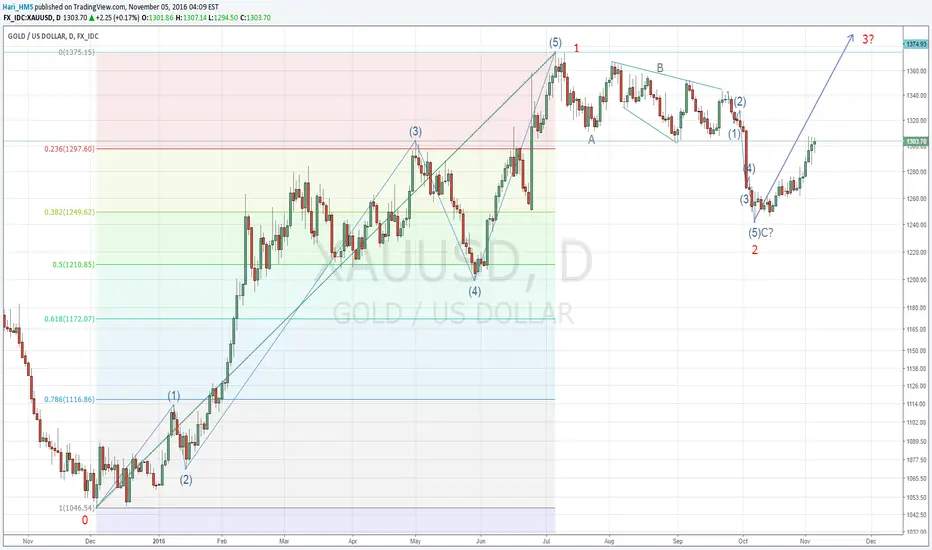Image resolution: width=932 pixels, height=550 pixels.
Task: Select the Fibonacci 0.236(1297.60) level label
Action: pyautogui.click(x=69, y=149)
